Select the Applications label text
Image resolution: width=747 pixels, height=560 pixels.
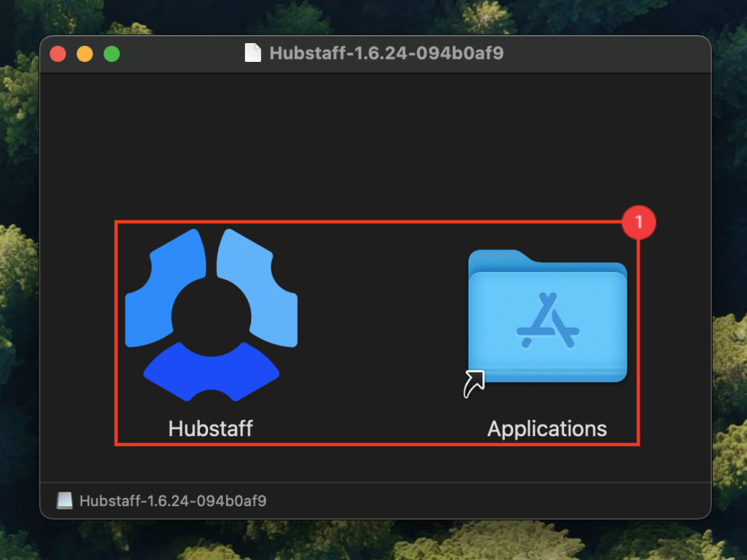(546, 428)
